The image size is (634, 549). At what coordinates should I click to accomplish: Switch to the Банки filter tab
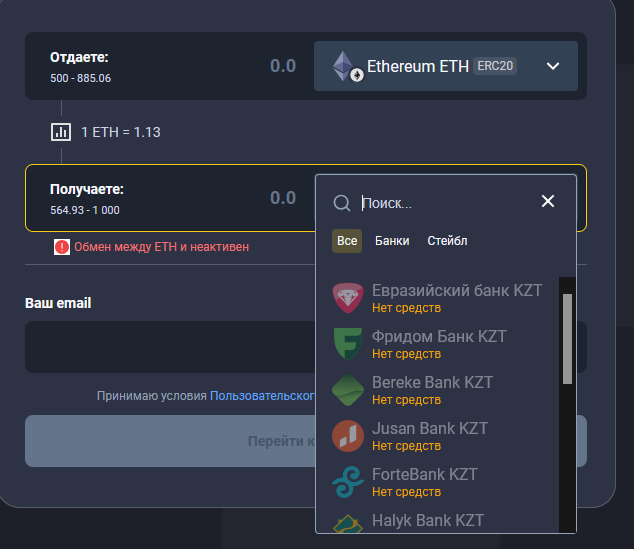point(392,241)
